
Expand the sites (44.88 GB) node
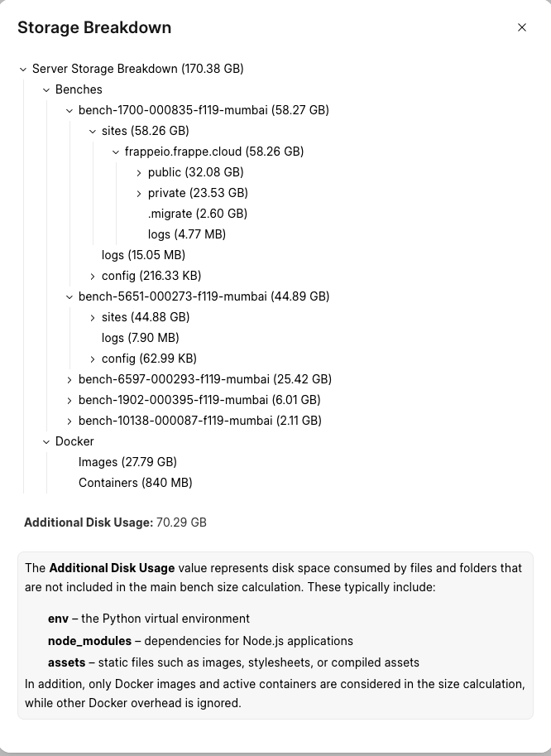pos(93,317)
